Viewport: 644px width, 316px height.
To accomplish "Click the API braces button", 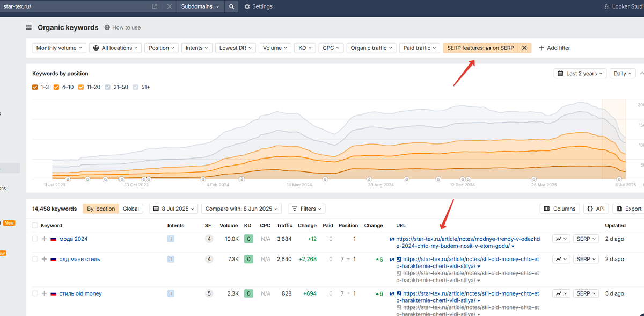I will click(x=596, y=209).
